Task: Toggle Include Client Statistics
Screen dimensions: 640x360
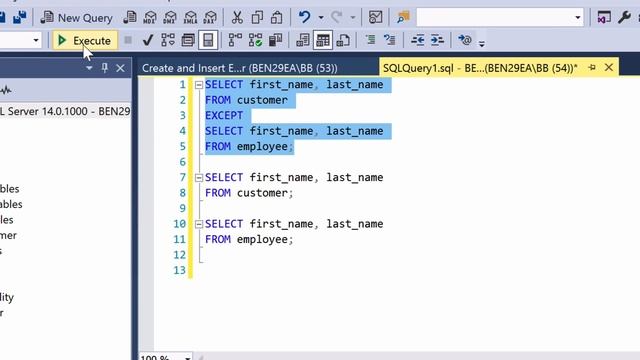Action: point(276,40)
